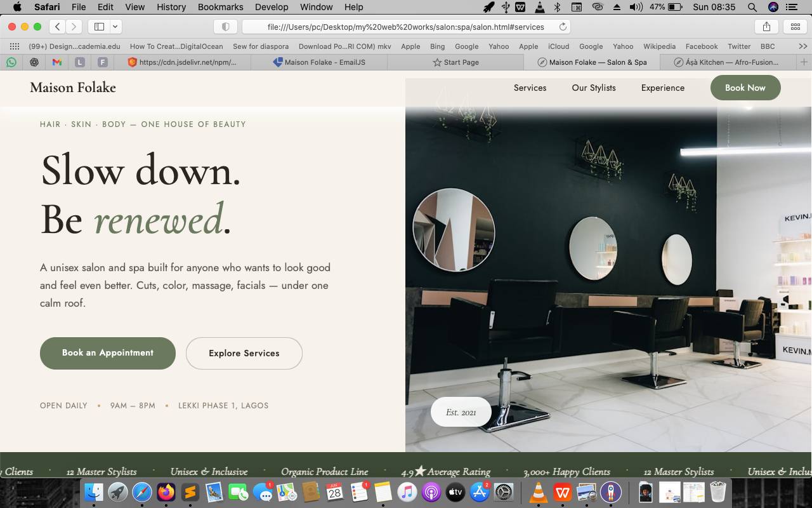Image resolution: width=812 pixels, height=508 pixels.
Task: Show the tab overview grid
Action: click(x=795, y=27)
